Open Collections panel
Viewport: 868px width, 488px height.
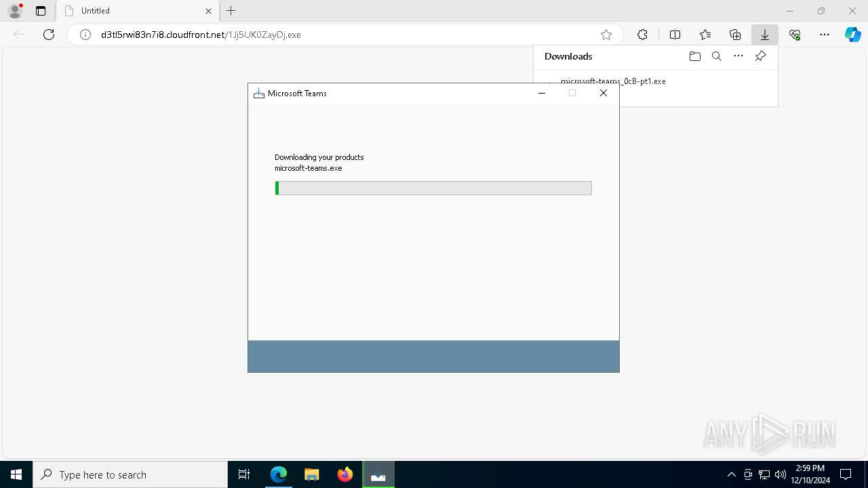[x=735, y=35]
